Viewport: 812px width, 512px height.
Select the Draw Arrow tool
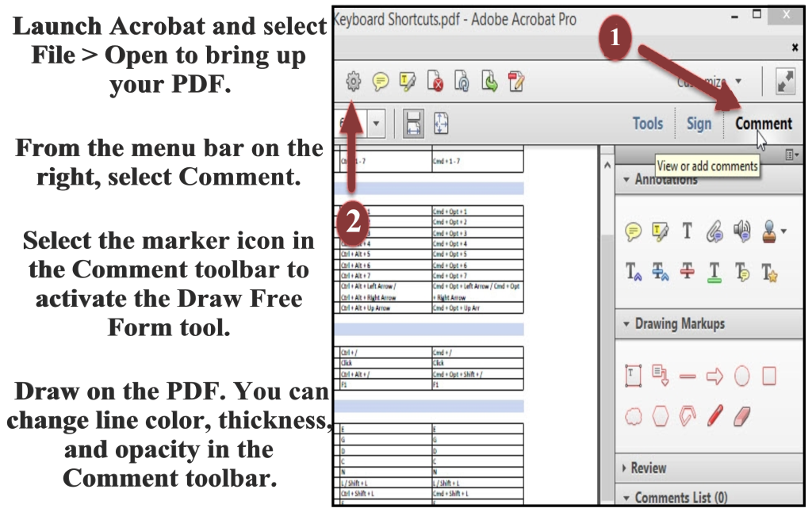714,376
